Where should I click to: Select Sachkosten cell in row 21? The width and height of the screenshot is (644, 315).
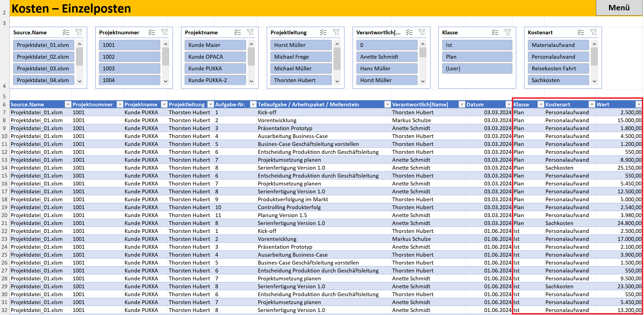pos(570,223)
